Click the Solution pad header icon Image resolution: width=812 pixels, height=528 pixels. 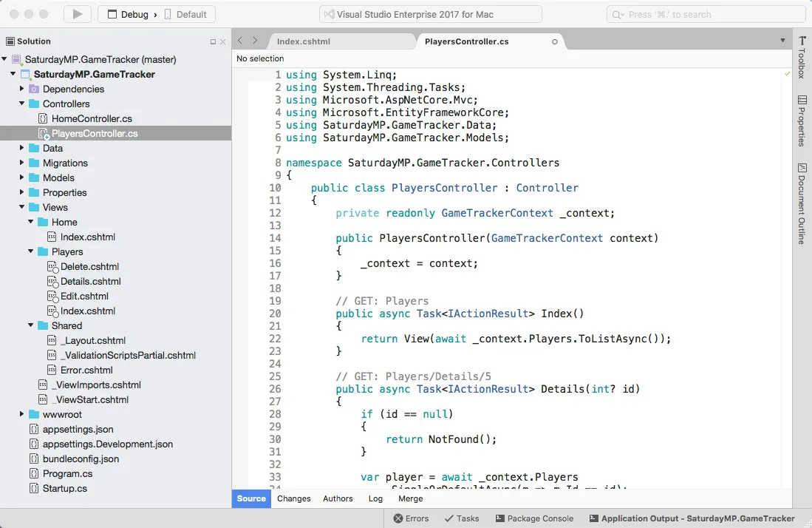[10, 41]
